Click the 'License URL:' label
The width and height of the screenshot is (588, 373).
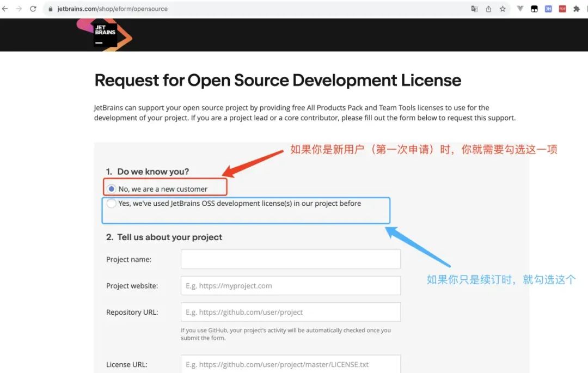click(127, 364)
